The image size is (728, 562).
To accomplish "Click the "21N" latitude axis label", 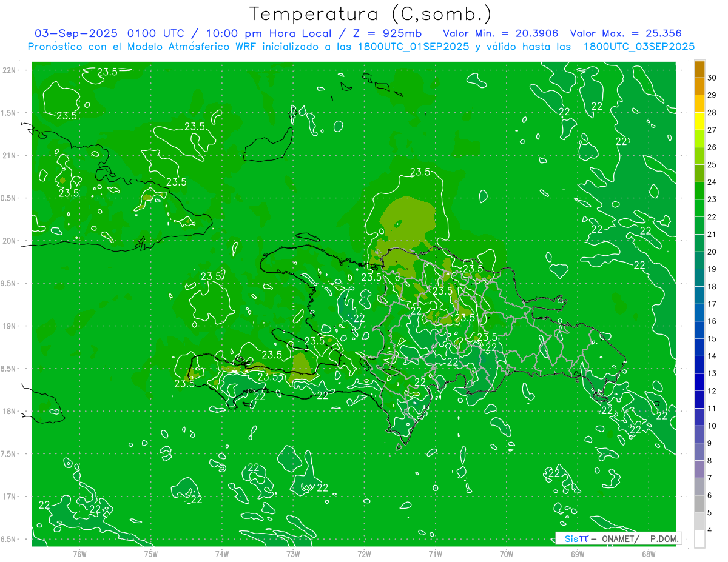I will [10, 156].
